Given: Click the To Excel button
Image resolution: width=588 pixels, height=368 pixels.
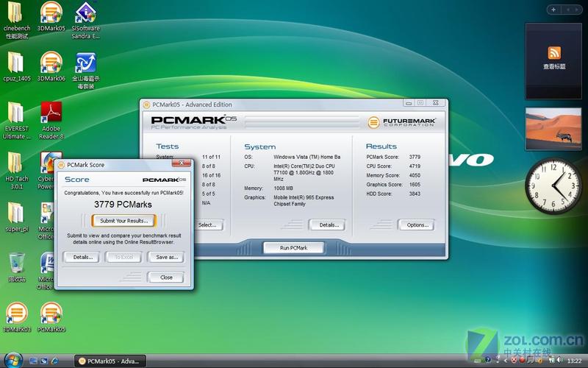Looking at the screenshot, I should tap(123, 257).
